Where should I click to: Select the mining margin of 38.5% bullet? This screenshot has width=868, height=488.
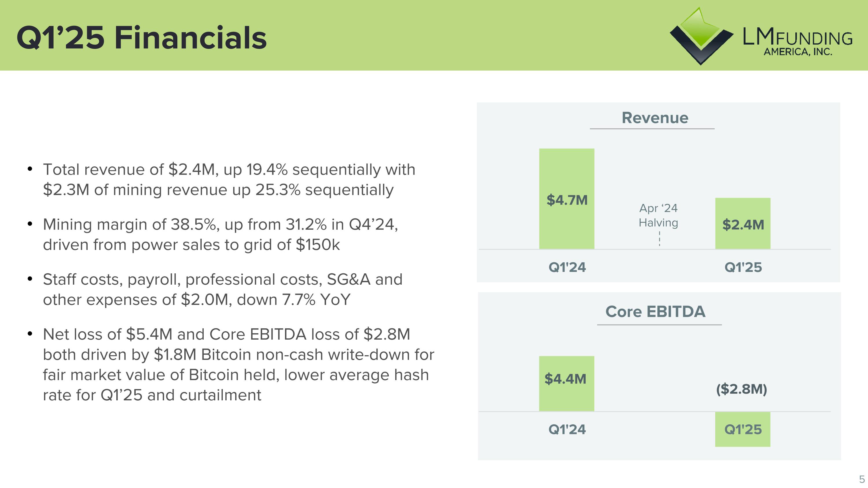pos(220,234)
